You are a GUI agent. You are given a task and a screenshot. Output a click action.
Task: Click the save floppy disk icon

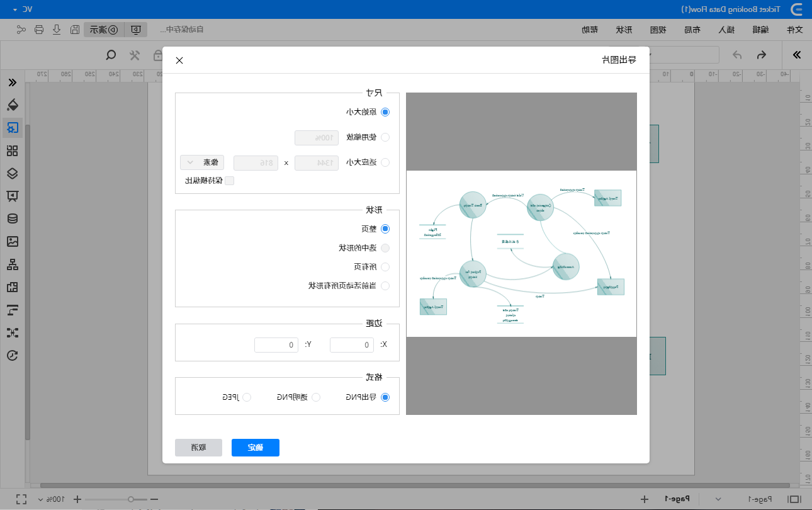pyautogui.click(x=74, y=30)
